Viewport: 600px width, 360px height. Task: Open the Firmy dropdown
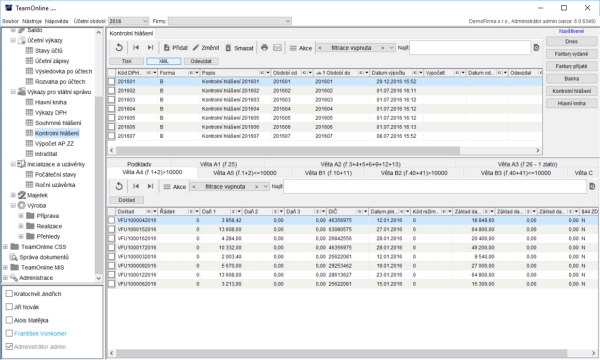230,21
